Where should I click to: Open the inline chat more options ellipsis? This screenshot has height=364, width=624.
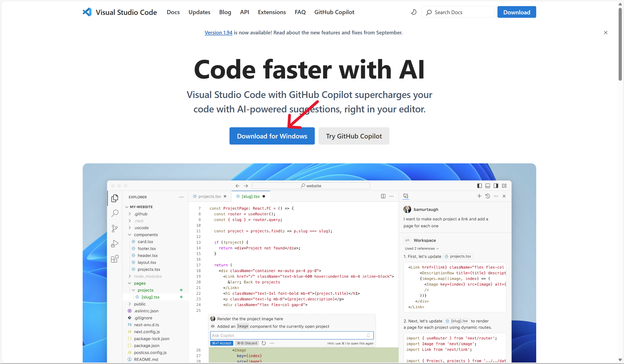(x=272, y=343)
